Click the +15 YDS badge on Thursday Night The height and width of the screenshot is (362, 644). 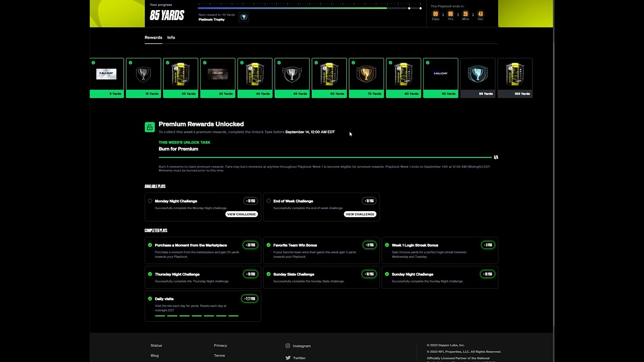251,274
